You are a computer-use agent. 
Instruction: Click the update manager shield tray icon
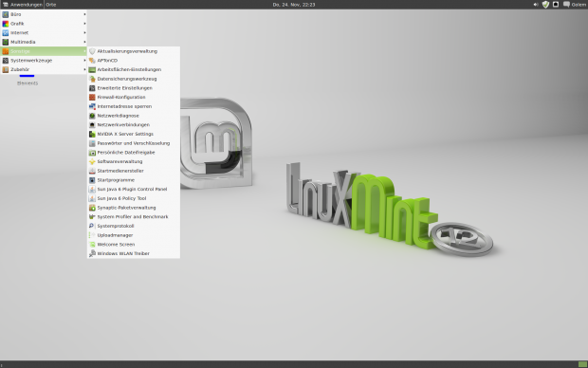coord(545,5)
